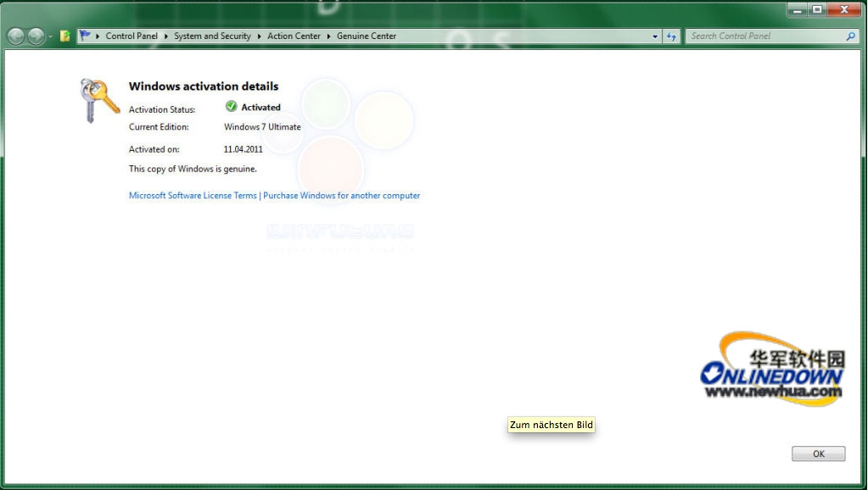Go back with the Back arrow button
The image size is (868, 490).
coord(15,36)
